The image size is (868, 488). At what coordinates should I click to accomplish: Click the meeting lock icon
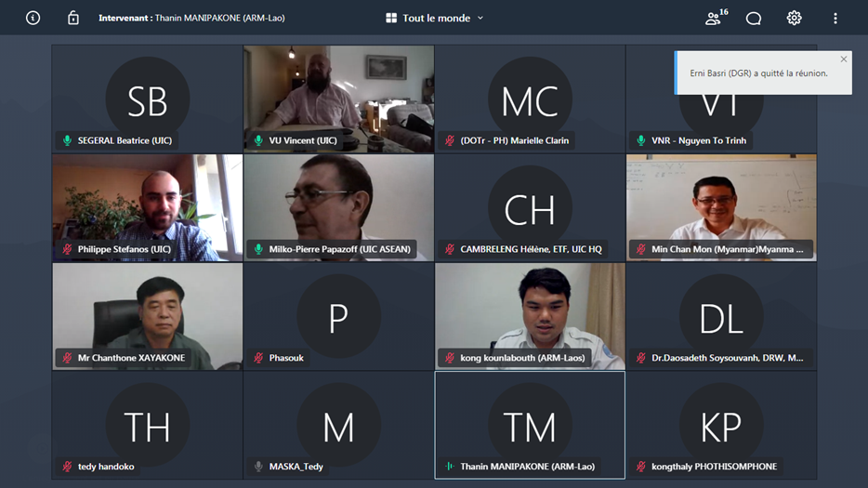(x=73, y=19)
